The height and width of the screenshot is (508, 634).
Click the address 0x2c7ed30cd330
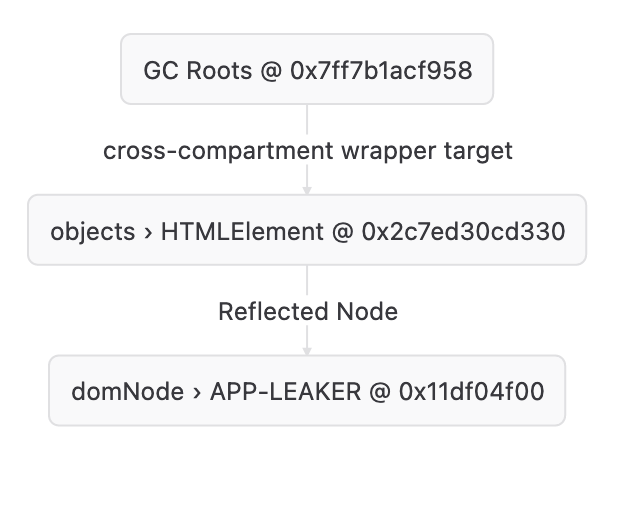pyautogui.click(x=464, y=232)
